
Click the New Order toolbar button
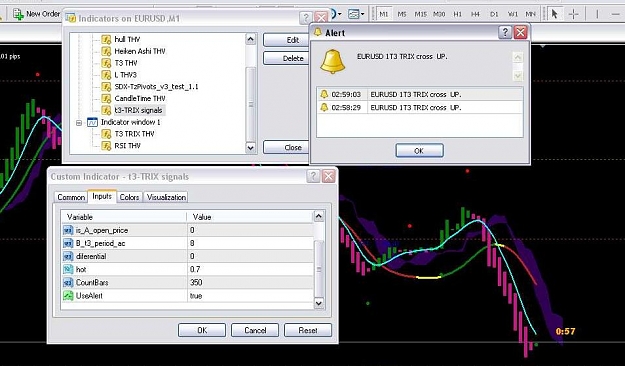(37, 14)
